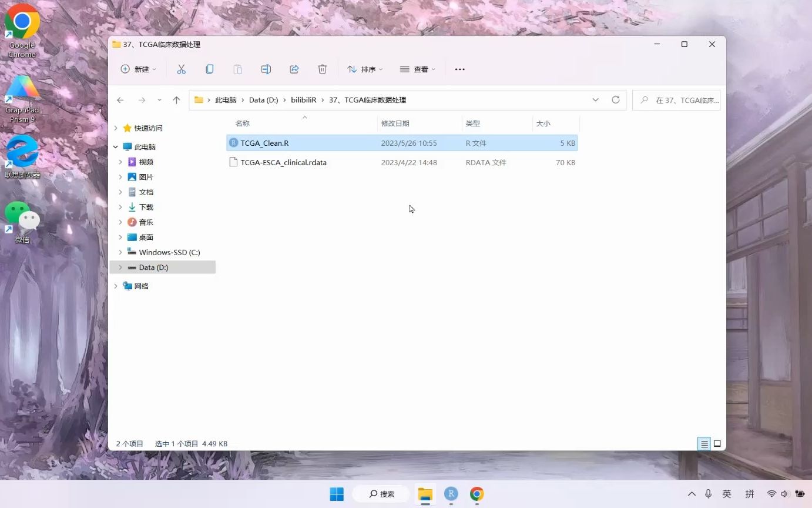The width and height of the screenshot is (812, 508).
Task: Open the See more ellipsis menu
Action: pyautogui.click(x=459, y=69)
